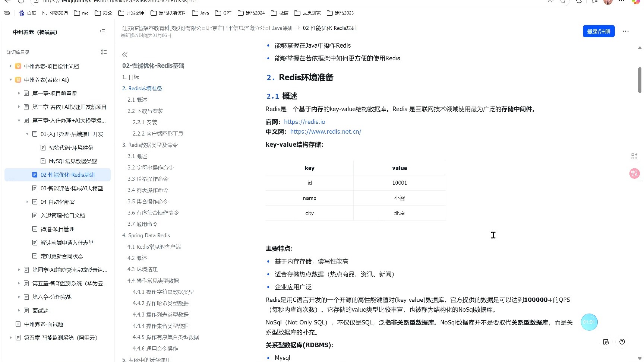This screenshot has height=362, width=644.
Task: Click table cell labeled city
Action: coord(310,213)
